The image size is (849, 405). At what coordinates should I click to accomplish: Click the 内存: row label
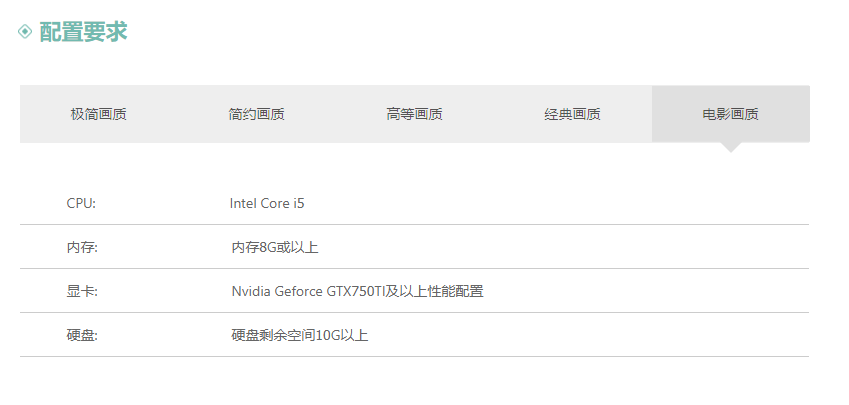pyautogui.click(x=82, y=247)
